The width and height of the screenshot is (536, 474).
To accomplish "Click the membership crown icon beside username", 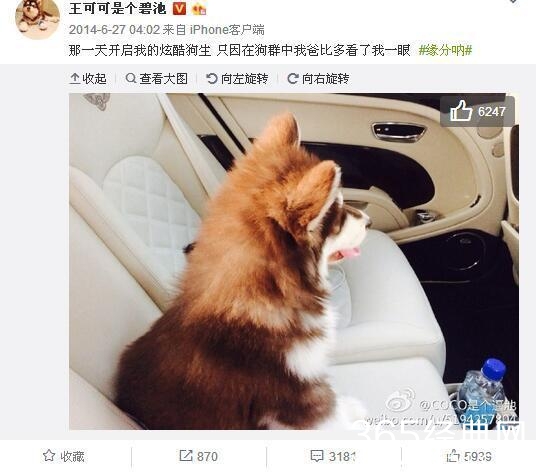I will click(x=199, y=8).
